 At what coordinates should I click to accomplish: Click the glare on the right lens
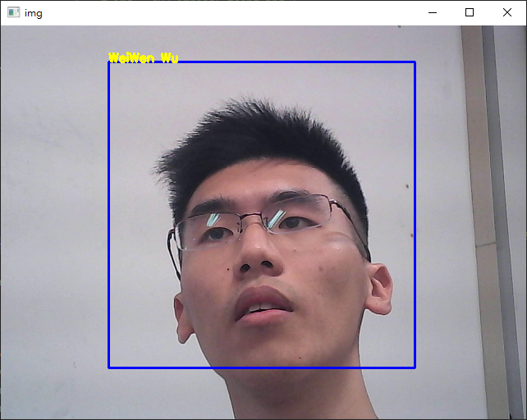(277, 218)
